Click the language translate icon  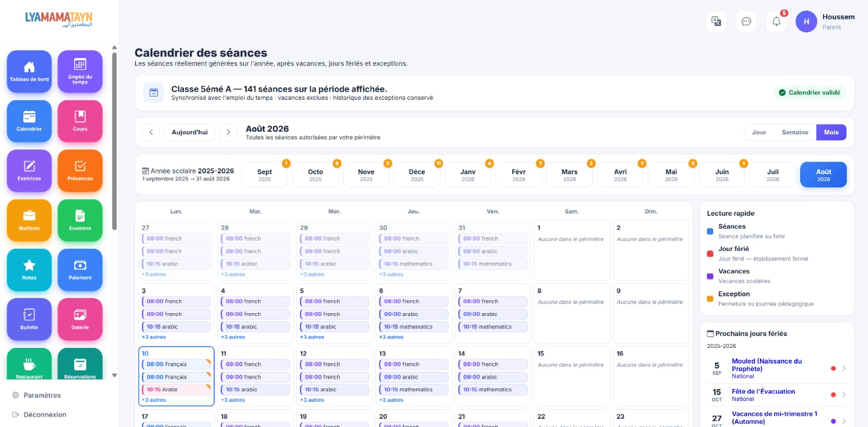(716, 22)
